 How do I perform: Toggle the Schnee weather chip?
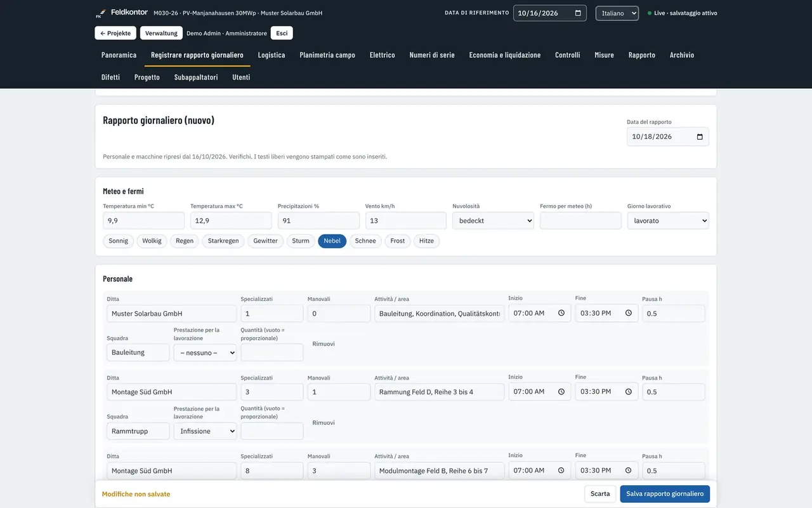365,241
